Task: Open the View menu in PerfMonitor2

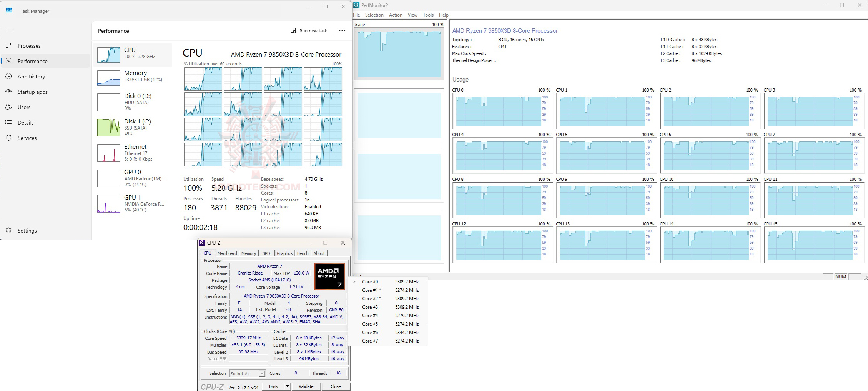Action: pyautogui.click(x=412, y=15)
